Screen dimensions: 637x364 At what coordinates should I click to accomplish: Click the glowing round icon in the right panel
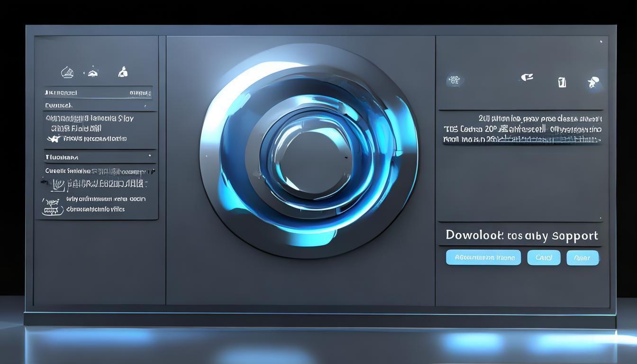454,80
